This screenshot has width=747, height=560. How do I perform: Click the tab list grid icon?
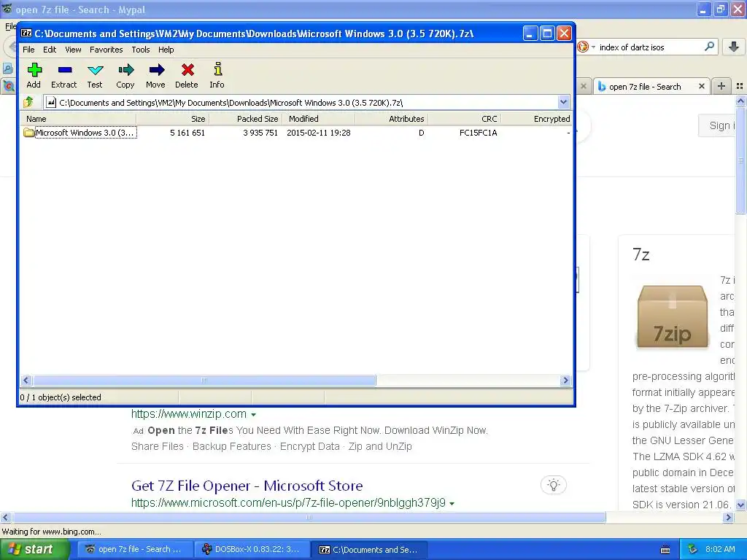[740, 86]
